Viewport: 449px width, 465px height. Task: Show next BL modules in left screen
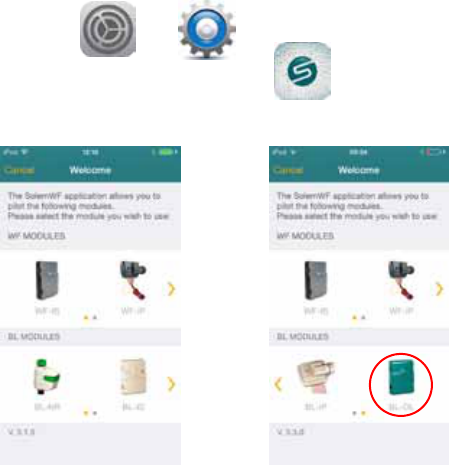tap(171, 384)
